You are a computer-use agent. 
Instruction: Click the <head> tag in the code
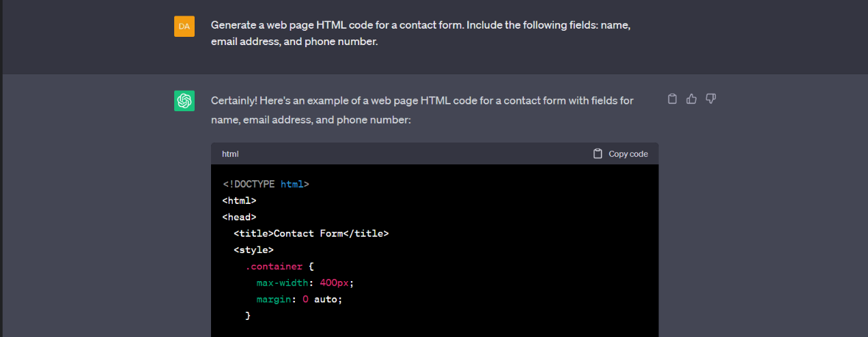pos(240,217)
